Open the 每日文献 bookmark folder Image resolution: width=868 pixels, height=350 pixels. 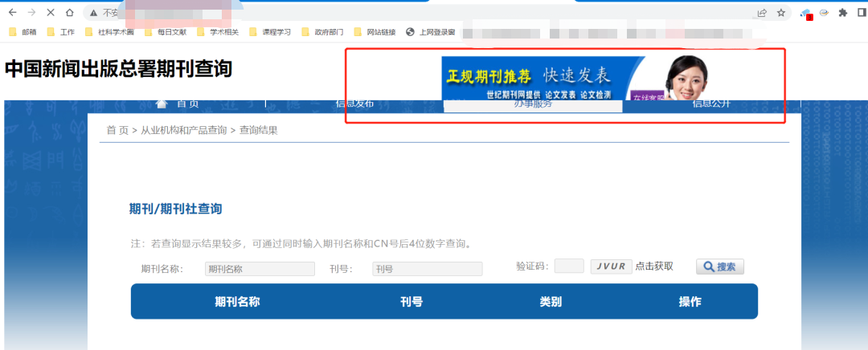[165, 32]
